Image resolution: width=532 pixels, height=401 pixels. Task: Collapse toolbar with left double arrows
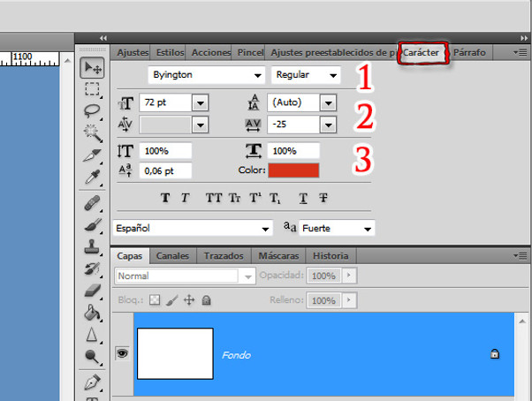click(x=103, y=38)
